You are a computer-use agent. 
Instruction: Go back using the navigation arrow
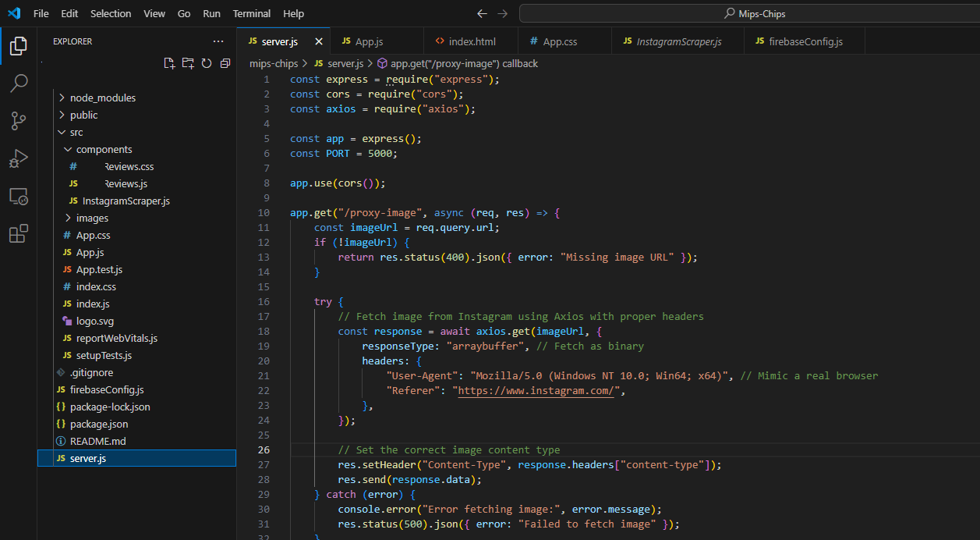(482, 13)
